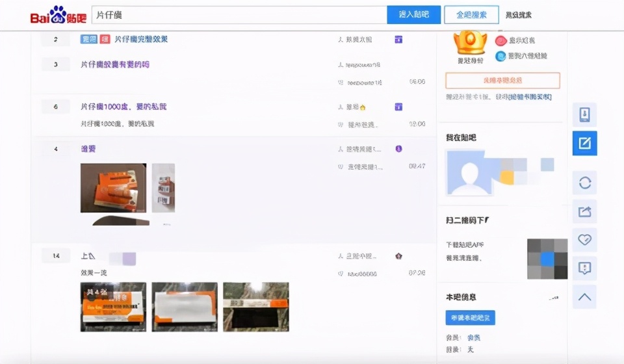Screen dimensions: 624x364
Task: Click the red round icon beside the crown
Action: click(x=500, y=40)
